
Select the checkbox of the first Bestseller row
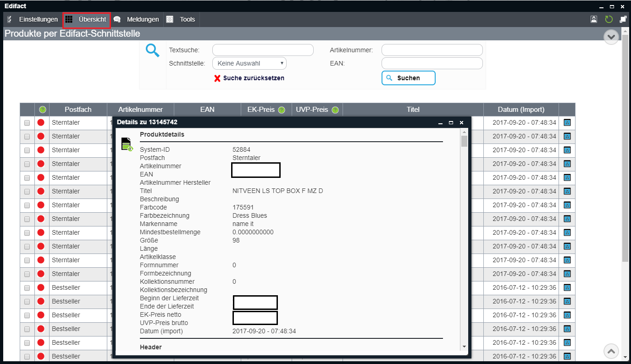point(27,288)
